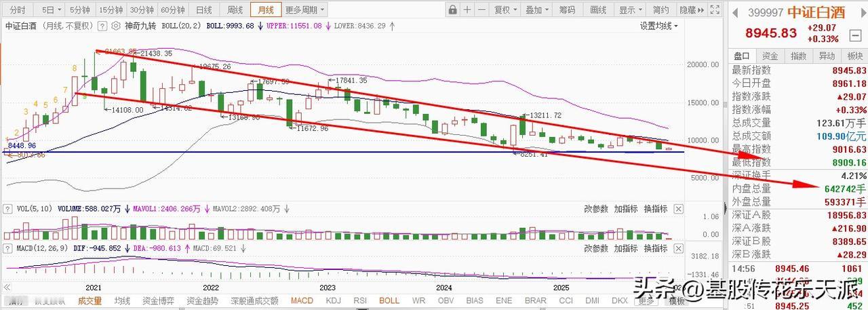
Task: Select the KDJ indicator
Action: (x=333, y=300)
